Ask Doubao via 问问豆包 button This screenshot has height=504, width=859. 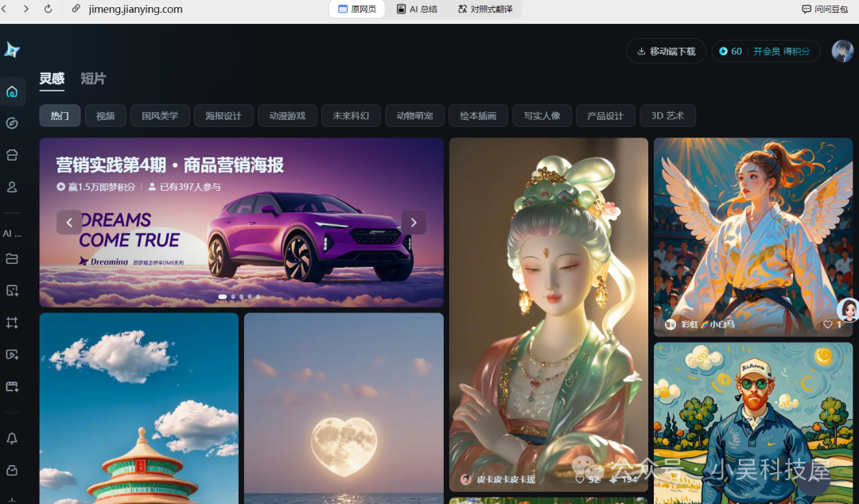825,9
